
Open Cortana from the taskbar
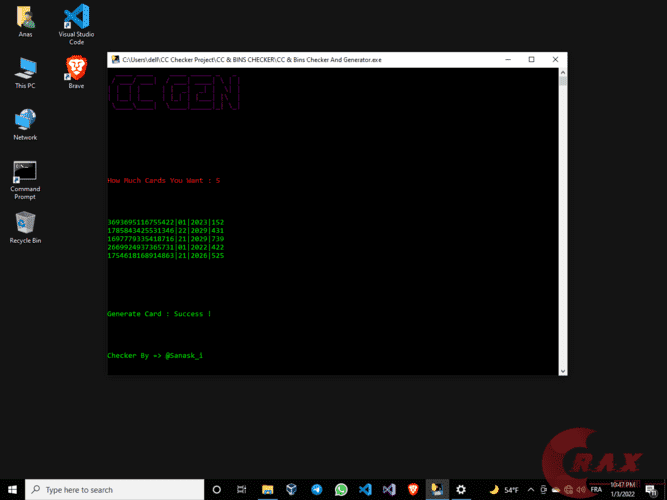tap(217, 489)
